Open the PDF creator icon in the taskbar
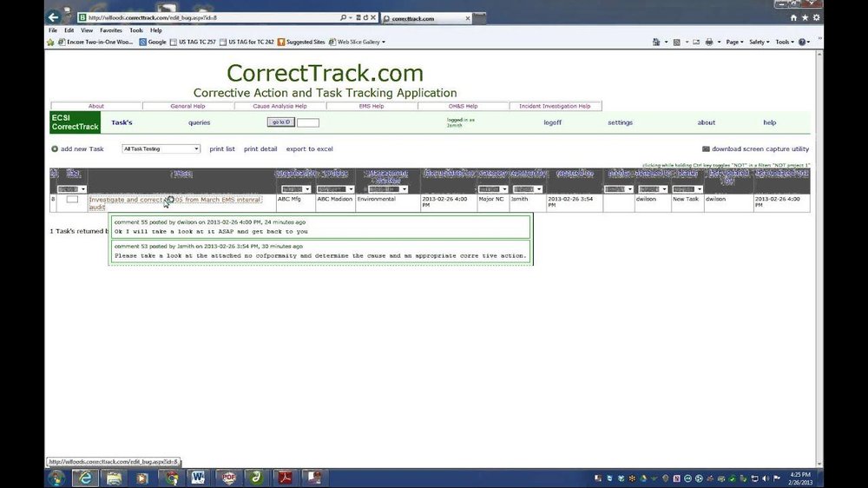This screenshot has width=868, height=488. pyautogui.click(x=228, y=478)
